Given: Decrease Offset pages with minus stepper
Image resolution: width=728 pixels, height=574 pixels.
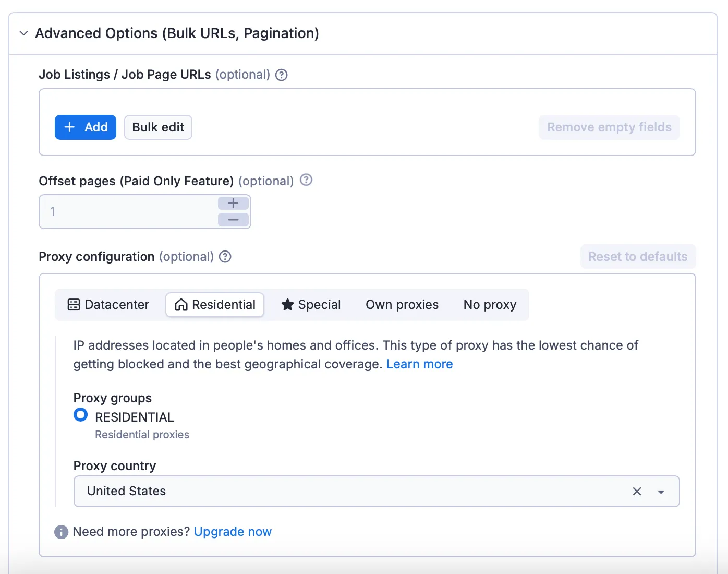Looking at the screenshot, I should pyautogui.click(x=233, y=220).
